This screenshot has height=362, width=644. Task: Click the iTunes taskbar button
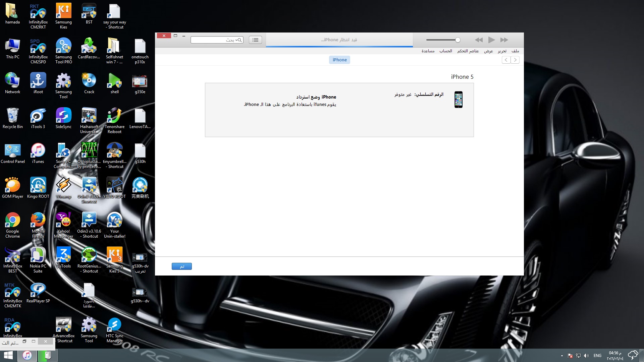coord(27,355)
